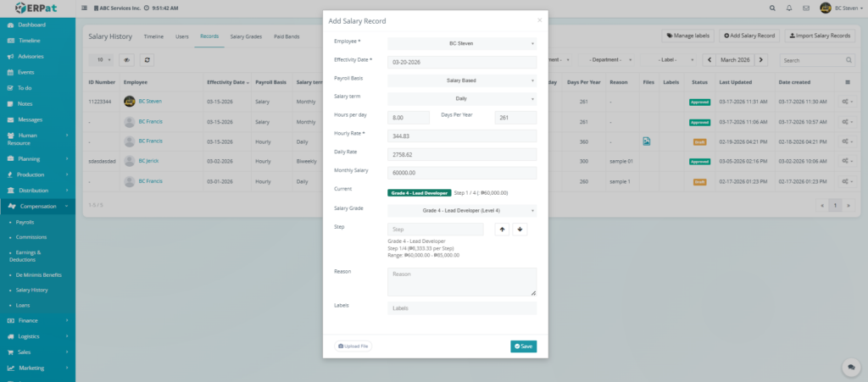Open the notifications bell icon
The height and width of the screenshot is (382, 868).
click(789, 8)
